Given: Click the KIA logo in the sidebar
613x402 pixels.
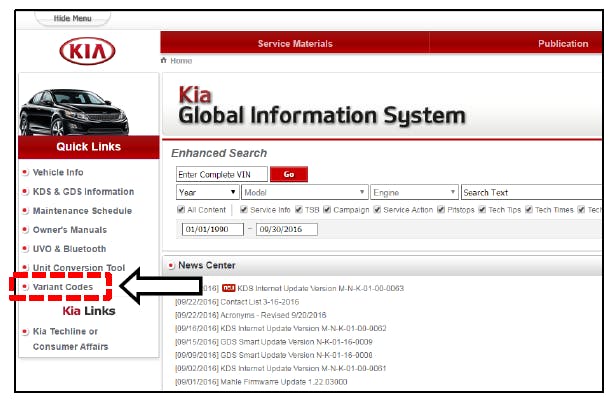Looking at the screenshot, I should pyautogui.click(x=87, y=51).
